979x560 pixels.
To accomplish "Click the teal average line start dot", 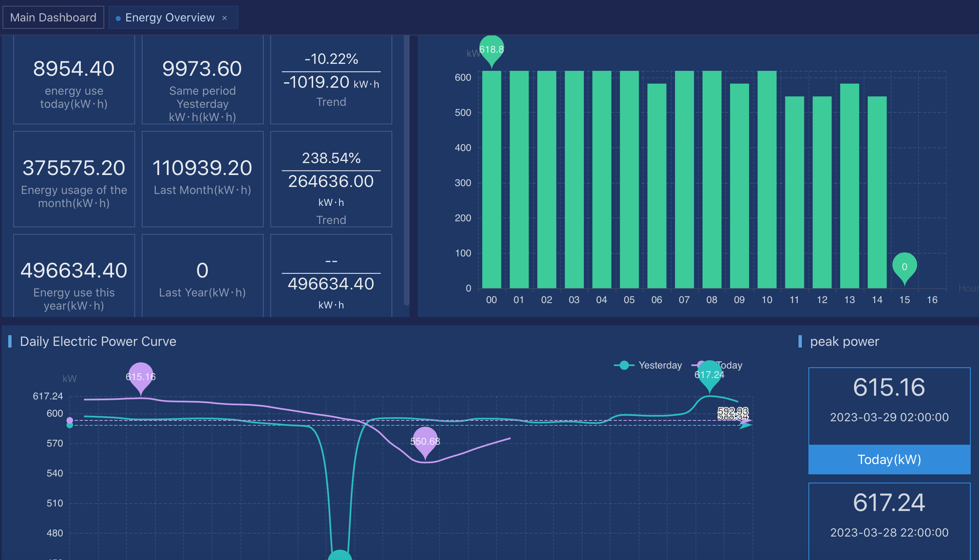I will [x=70, y=425].
